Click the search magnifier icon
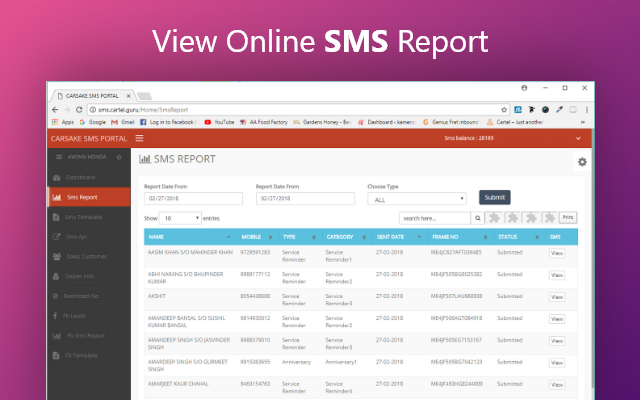The height and width of the screenshot is (400, 640). coord(478,218)
